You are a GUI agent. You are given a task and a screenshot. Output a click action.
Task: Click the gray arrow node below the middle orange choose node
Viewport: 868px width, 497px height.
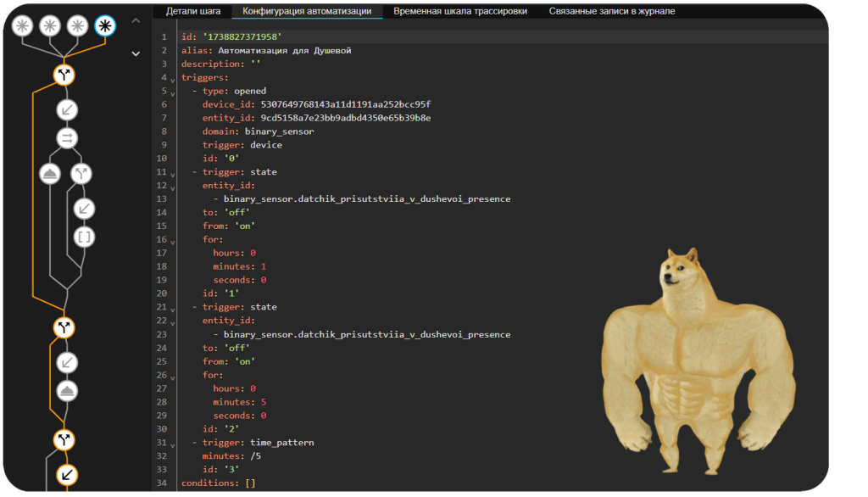(x=67, y=363)
